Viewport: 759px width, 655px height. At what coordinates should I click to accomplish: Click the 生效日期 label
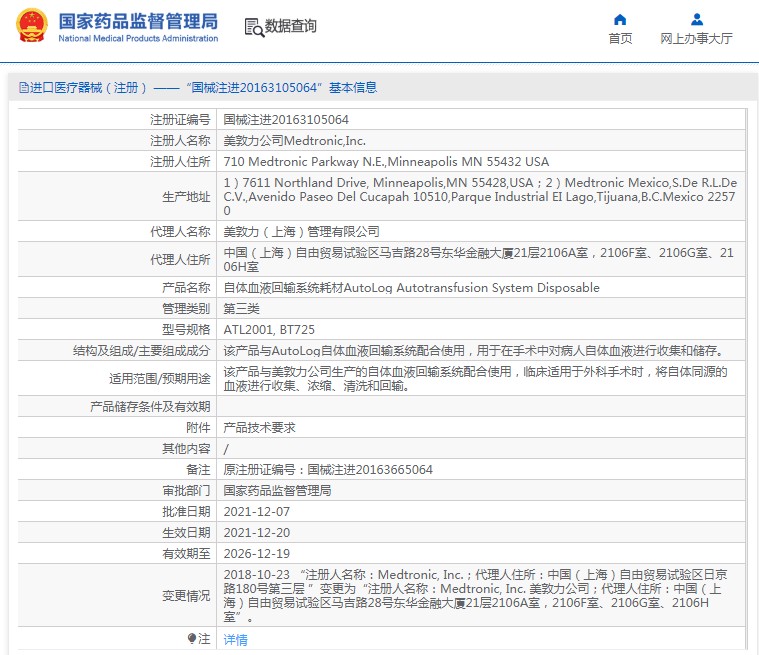click(x=186, y=533)
